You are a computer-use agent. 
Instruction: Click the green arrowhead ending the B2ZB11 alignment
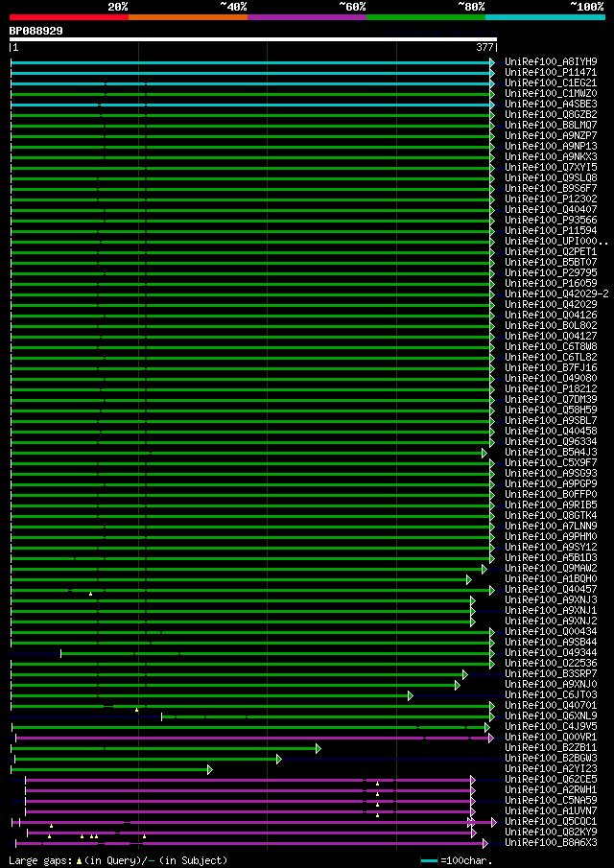[319, 748]
